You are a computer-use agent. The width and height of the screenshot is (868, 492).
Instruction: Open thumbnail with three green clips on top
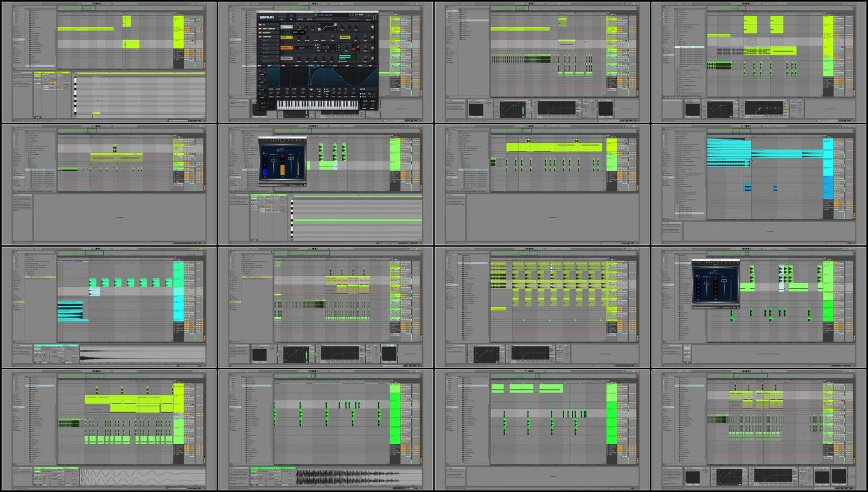[542, 430]
